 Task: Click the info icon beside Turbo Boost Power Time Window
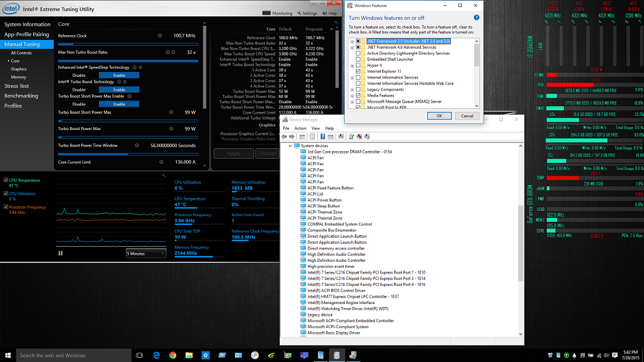coord(137,145)
